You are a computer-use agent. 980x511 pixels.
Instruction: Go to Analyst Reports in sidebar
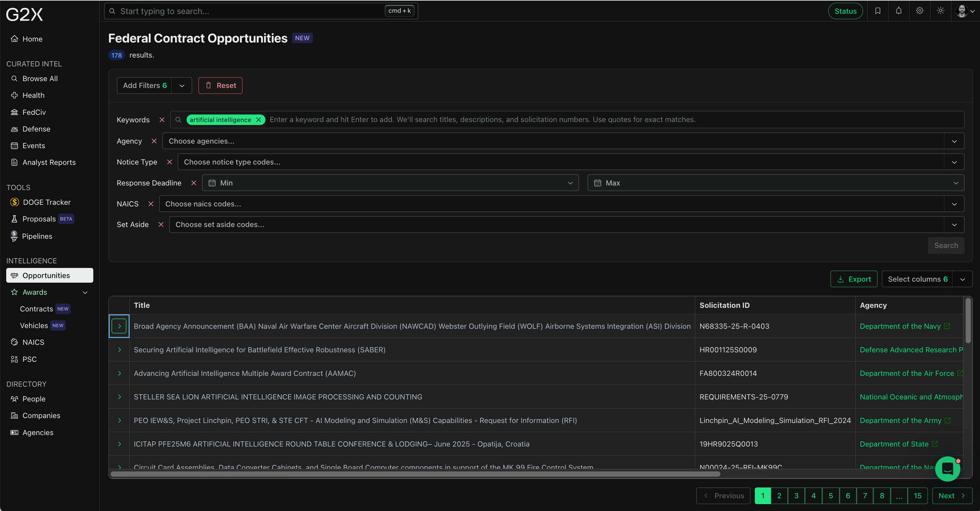tap(49, 162)
